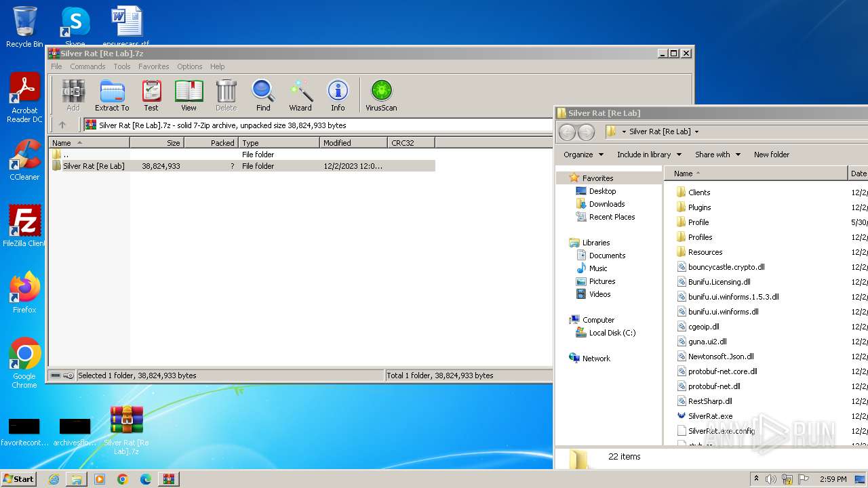Screen dimensions: 868x488
Task: Start VirusScan on the archive
Action: (381, 96)
